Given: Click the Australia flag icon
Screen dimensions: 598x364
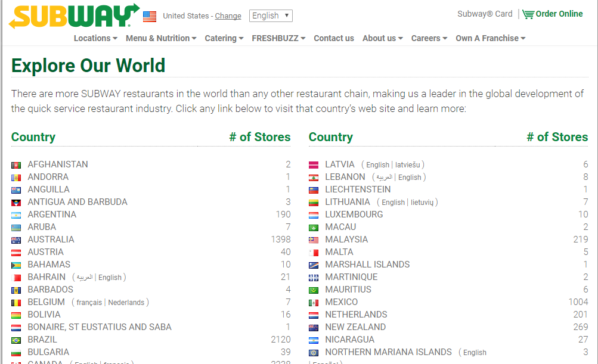Looking at the screenshot, I should [16, 240].
